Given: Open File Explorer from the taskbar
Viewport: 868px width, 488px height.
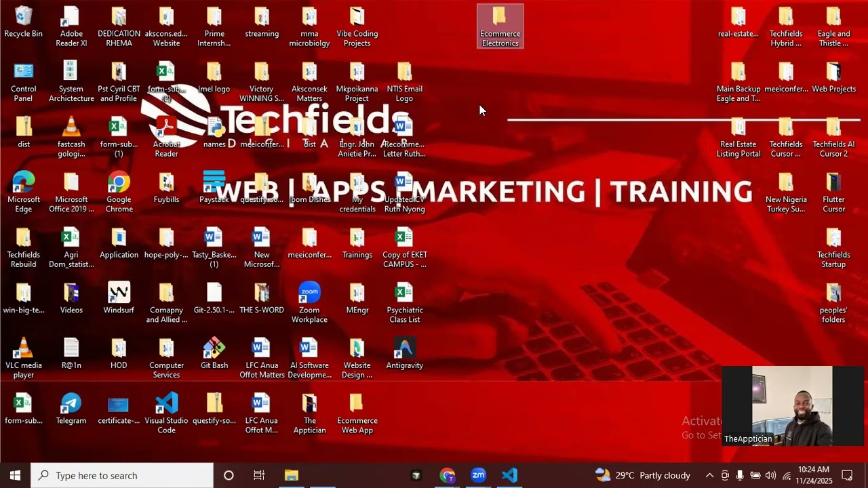Looking at the screenshot, I should click(292, 475).
